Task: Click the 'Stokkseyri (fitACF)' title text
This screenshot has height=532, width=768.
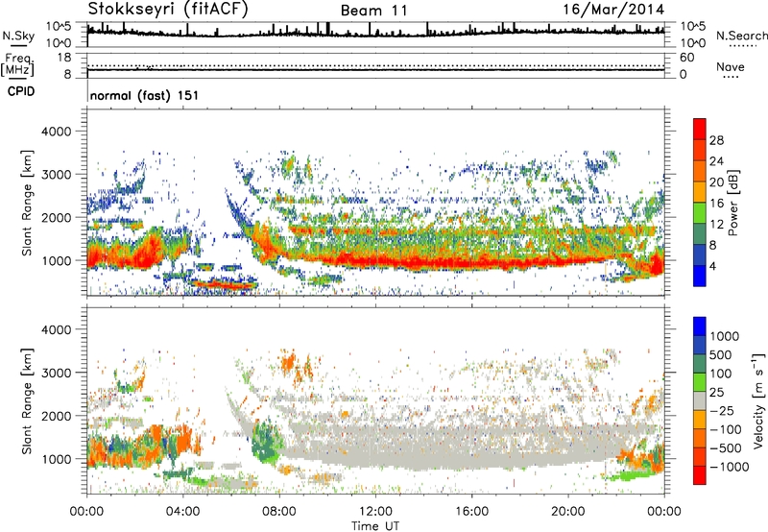Action: [168, 9]
